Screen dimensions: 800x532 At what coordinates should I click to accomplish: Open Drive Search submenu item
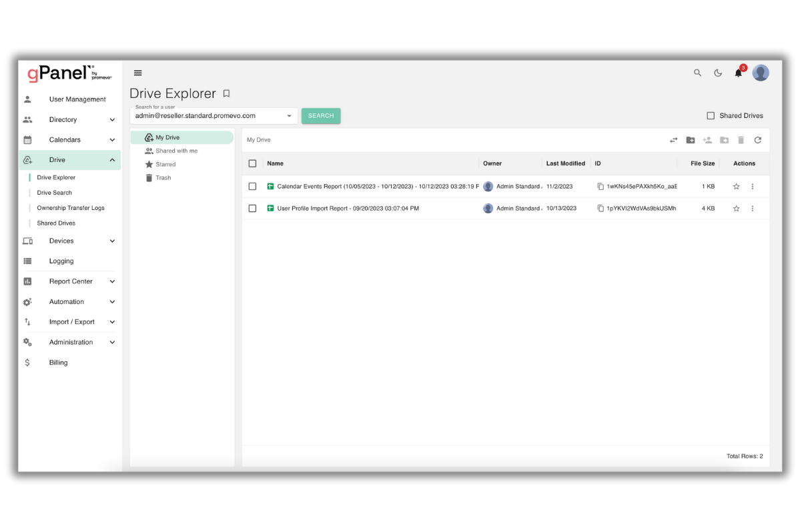coord(55,193)
